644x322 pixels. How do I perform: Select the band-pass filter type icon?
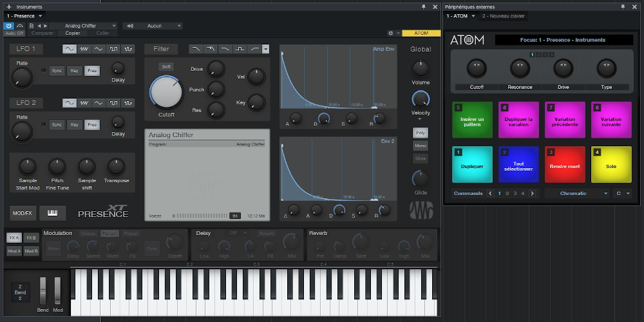(240, 49)
